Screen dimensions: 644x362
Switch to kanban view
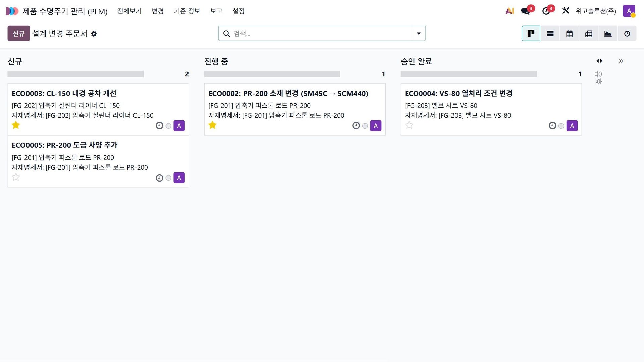(531, 34)
